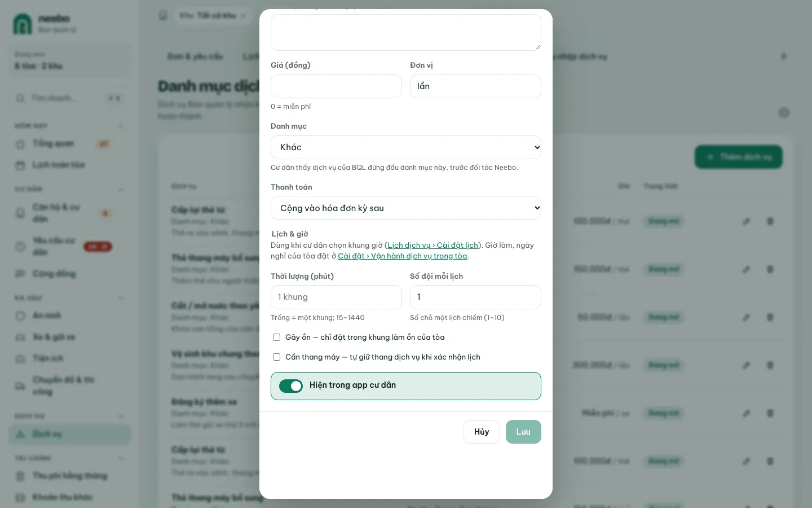Open Cộng đồng in the sidebar

tap(70, 274)
